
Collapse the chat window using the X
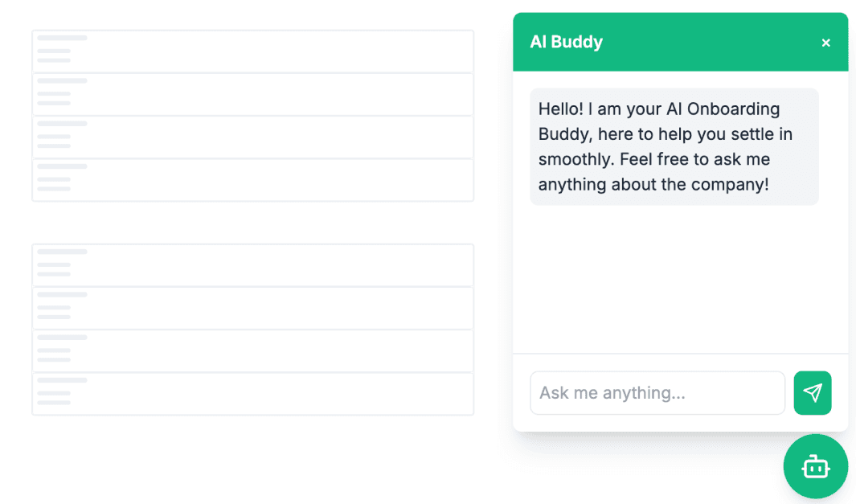pyautogui.click(x=825, y=43)
